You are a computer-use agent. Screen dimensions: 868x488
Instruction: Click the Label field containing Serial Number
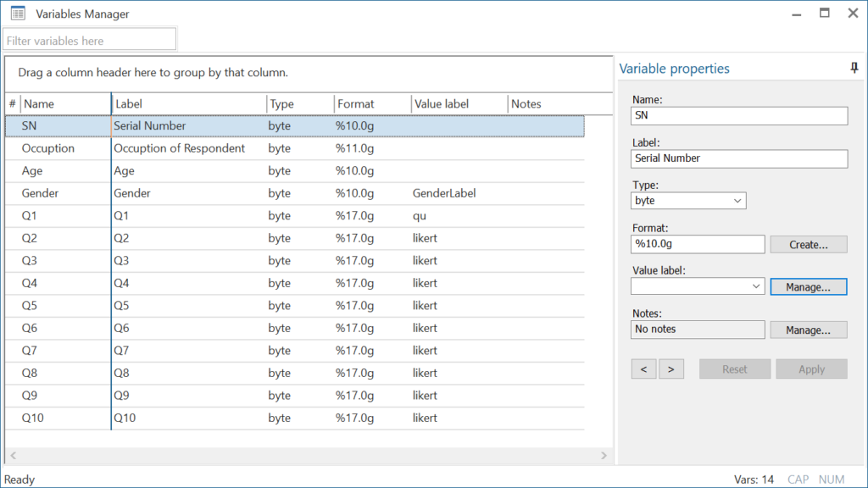pyautogui.click(x=739, y=158)
